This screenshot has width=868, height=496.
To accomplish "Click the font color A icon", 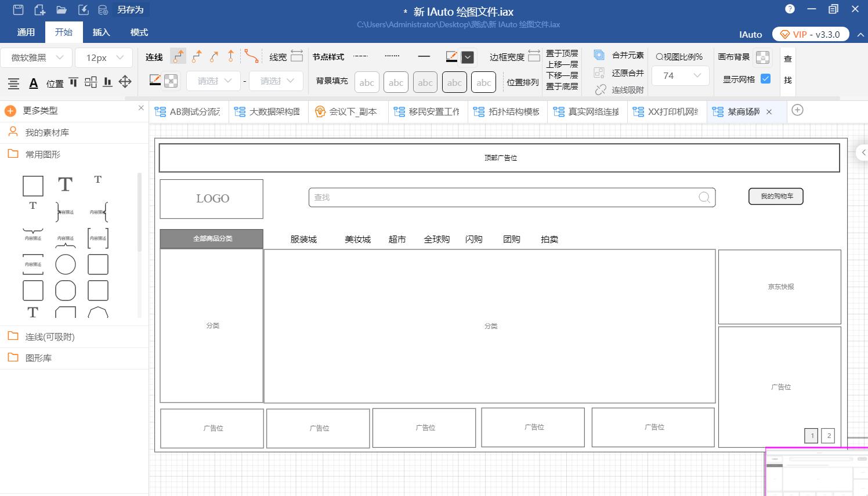I will [33, 83].
